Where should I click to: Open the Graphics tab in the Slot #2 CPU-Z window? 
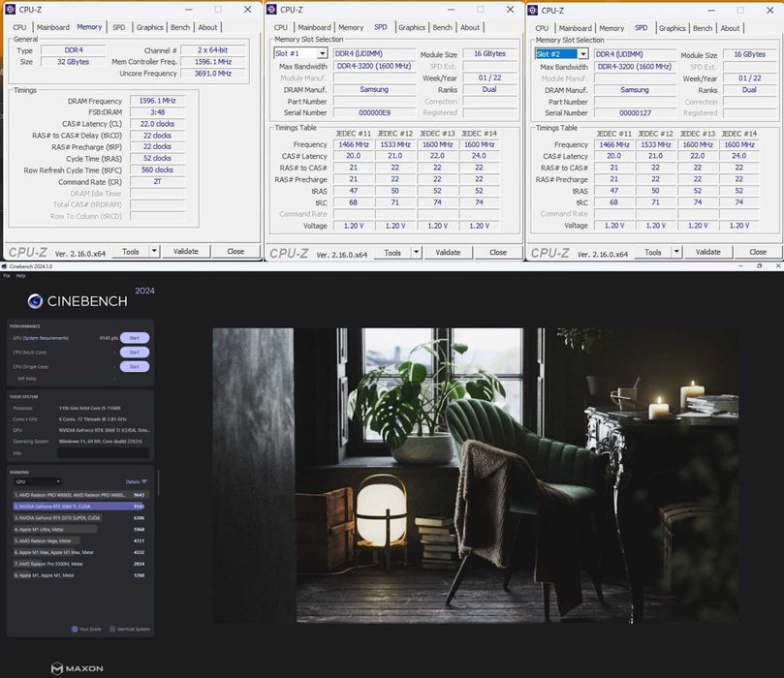672,28
